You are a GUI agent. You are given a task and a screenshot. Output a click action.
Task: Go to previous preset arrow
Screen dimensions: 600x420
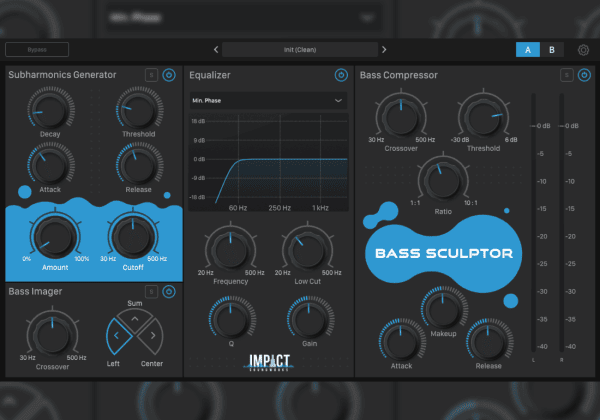(x=216, y=50)
